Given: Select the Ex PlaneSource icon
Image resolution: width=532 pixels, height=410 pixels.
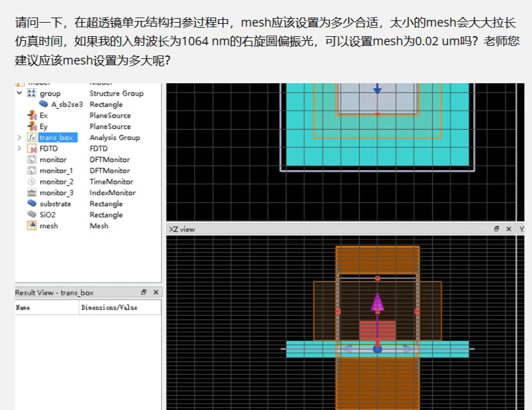Looking at the screenshot, I should (x=32, y=115).
